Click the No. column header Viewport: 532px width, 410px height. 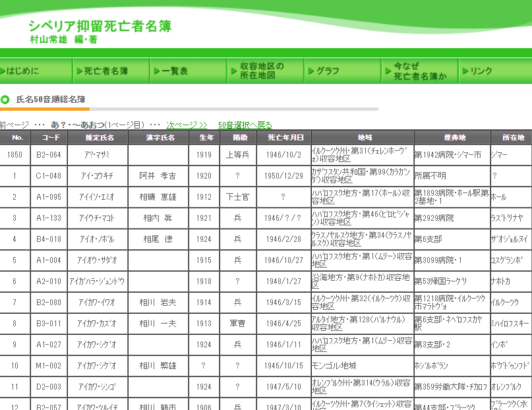pyautogui.click(x=15, y=137)
